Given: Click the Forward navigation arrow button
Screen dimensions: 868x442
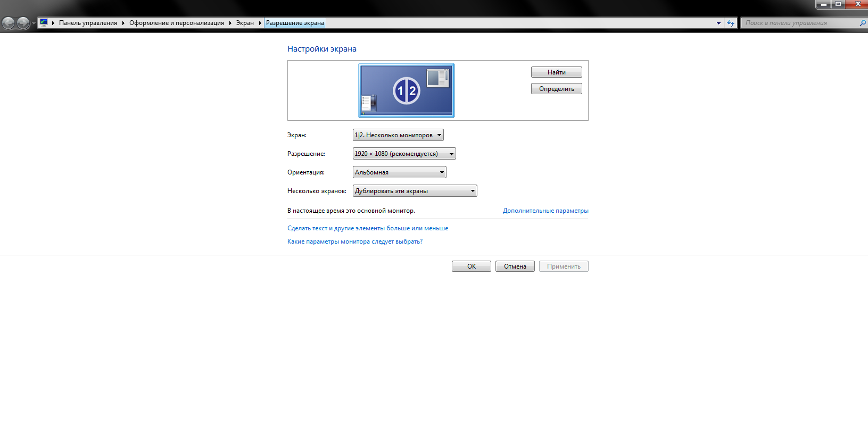Looking at the screenshot, I should coord(23,23).
